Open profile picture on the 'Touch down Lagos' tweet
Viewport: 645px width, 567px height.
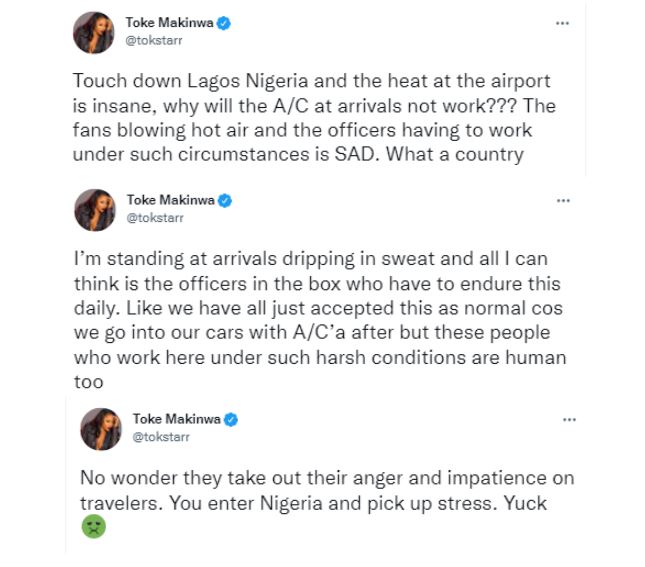[x=93, y=32]
